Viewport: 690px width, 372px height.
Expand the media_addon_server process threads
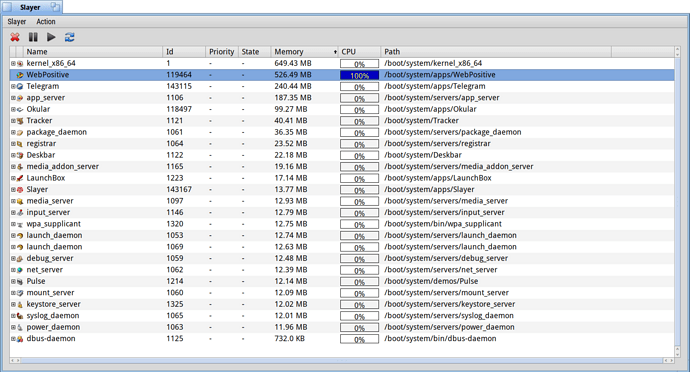point(13,166)
